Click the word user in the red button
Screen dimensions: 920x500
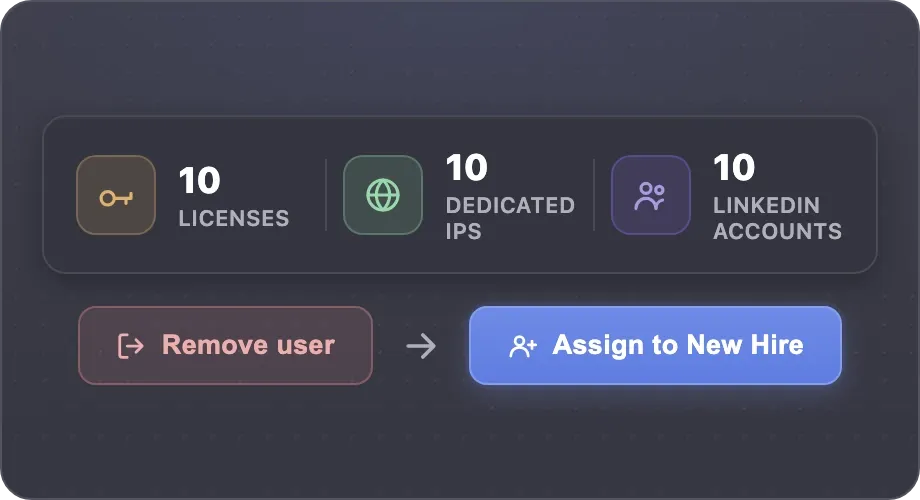pos(306,346)
